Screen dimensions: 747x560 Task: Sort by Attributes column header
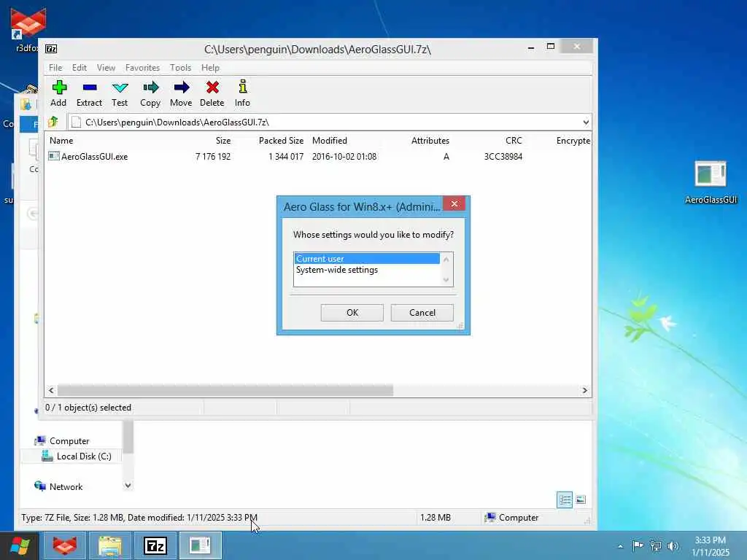pos(430,141)
